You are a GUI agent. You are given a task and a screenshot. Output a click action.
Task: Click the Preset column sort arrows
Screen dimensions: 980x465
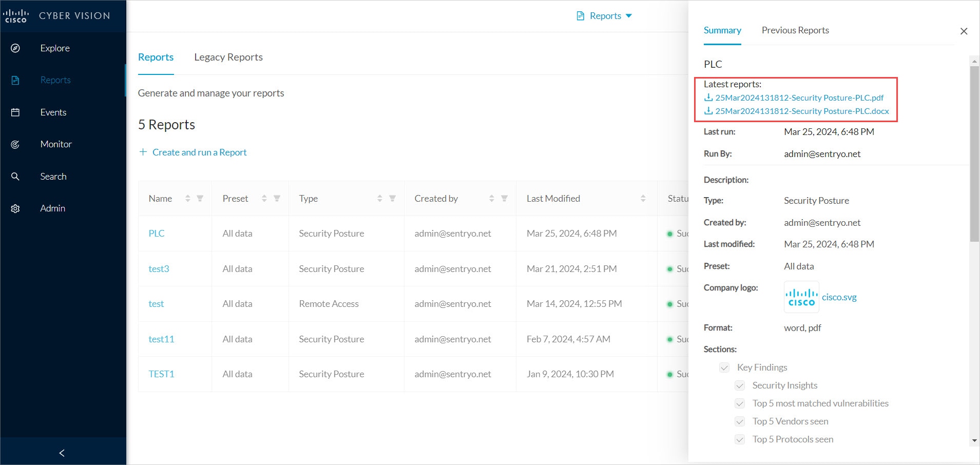coord(264,199)
